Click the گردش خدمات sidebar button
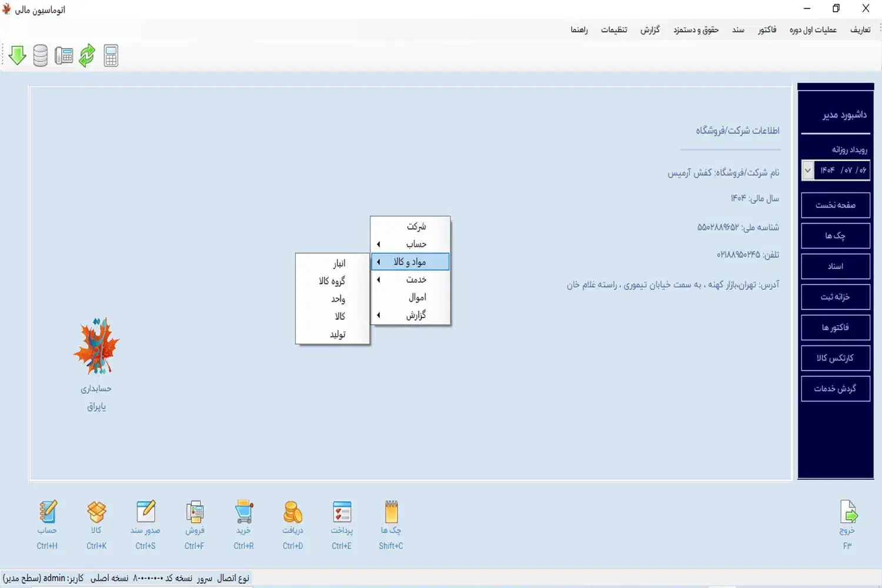This screenshot has height=588, width=882. 836,389
